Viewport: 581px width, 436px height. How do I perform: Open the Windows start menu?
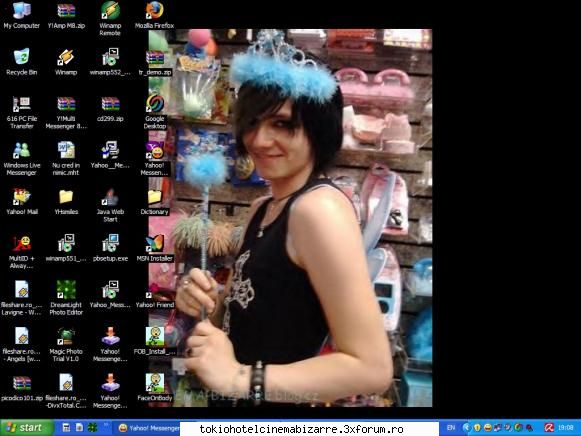click(x=27, y=428)
